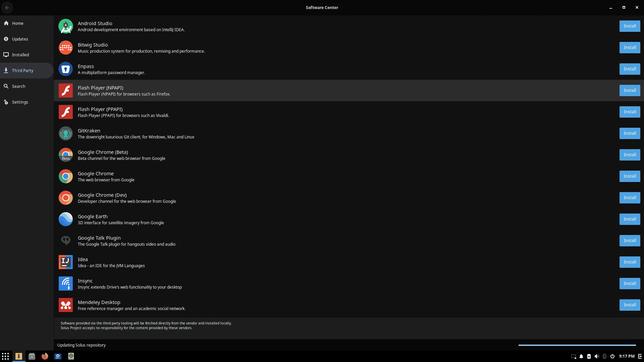Open the file manager from the taskbar
644x362 pixels.
click(x=32, y=356)
